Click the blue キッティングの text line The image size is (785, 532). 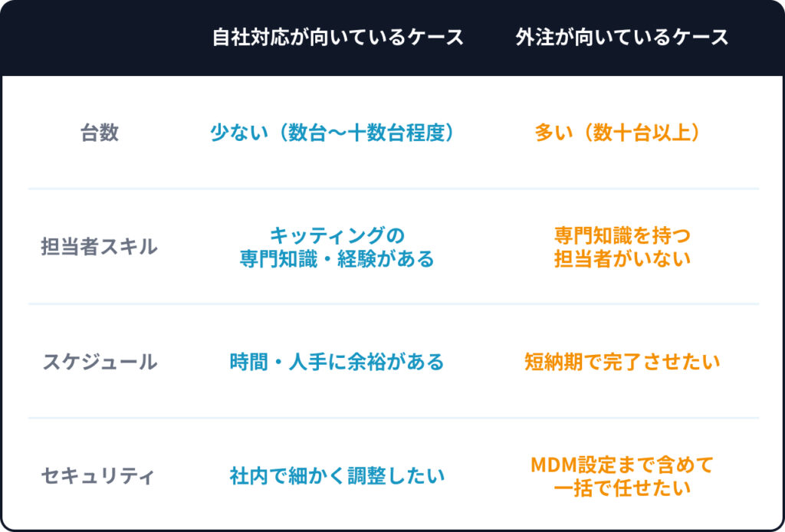tap(337, 235)
